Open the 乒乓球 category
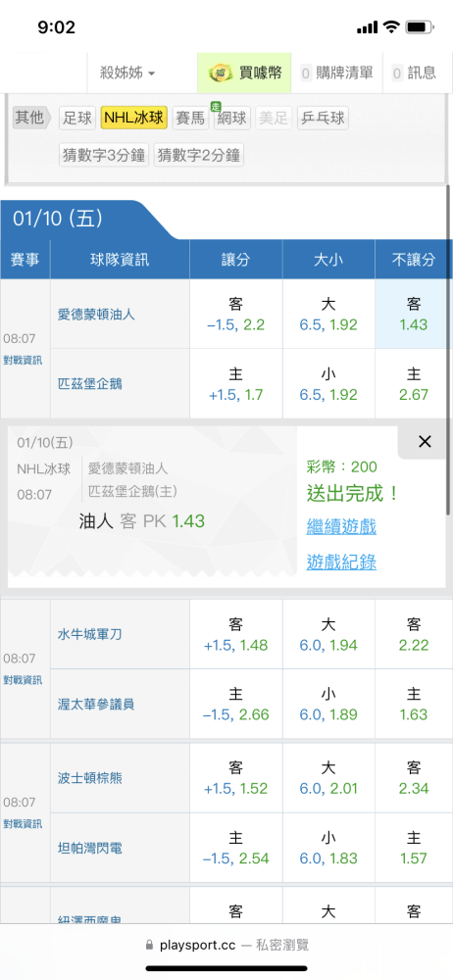Image resolution: width=453 pixels, height=980 pixels. point(323,119)
